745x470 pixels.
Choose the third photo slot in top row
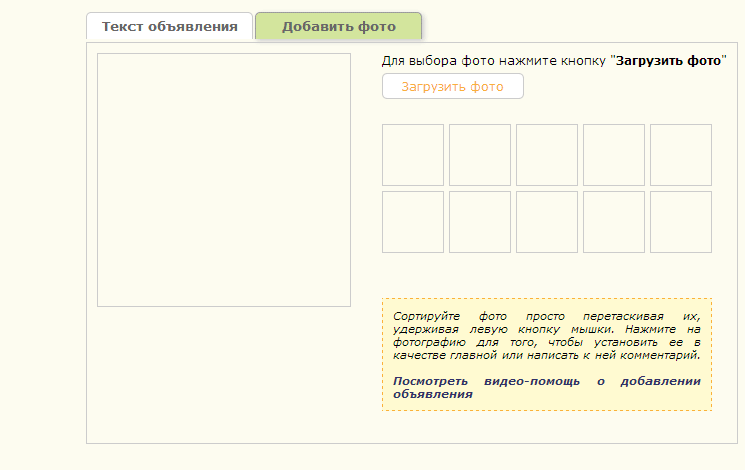coord(547,155)
